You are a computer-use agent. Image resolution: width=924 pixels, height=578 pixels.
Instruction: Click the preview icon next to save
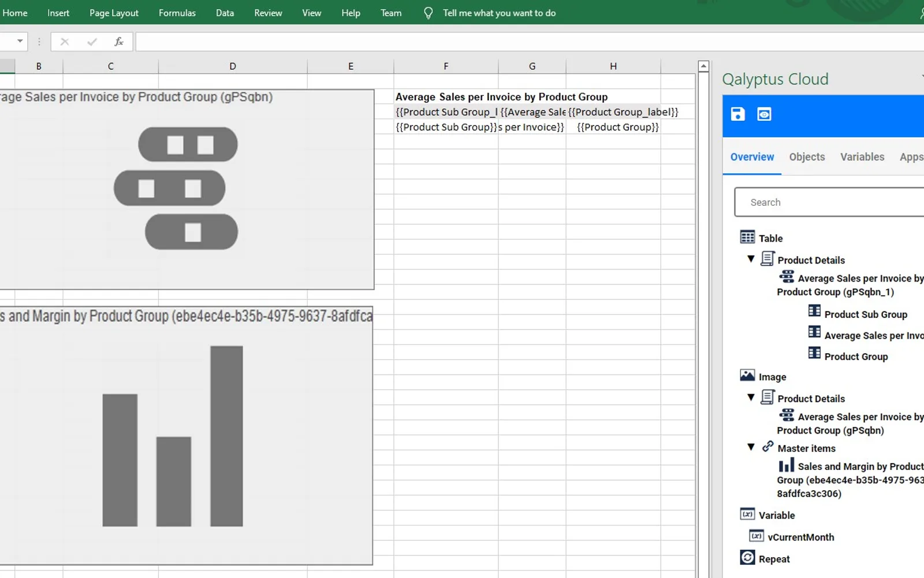tap(764, 114)
